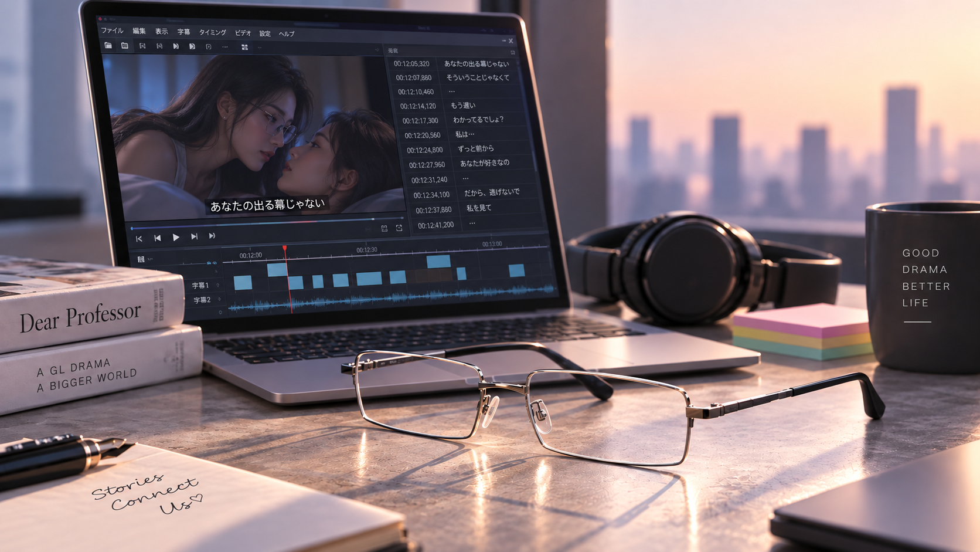Select subtitle row そういうことじゃなくて
The image size is (980, 552).
(455, 77)
